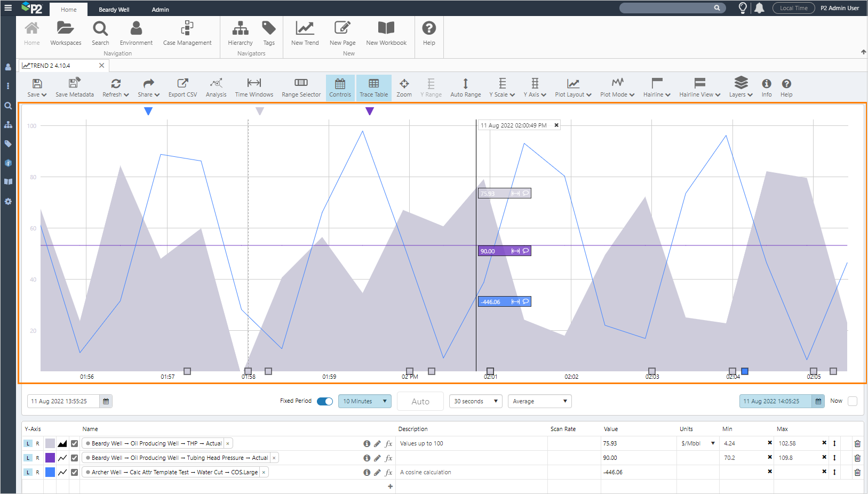
Task: Click the Auto Range icon
Action: [465, 87]
